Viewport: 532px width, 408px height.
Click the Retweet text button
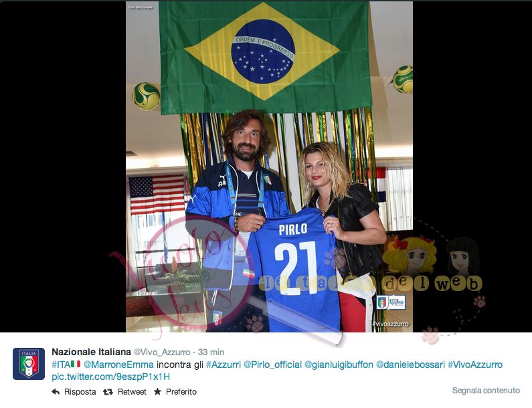(x=132, y=392)
